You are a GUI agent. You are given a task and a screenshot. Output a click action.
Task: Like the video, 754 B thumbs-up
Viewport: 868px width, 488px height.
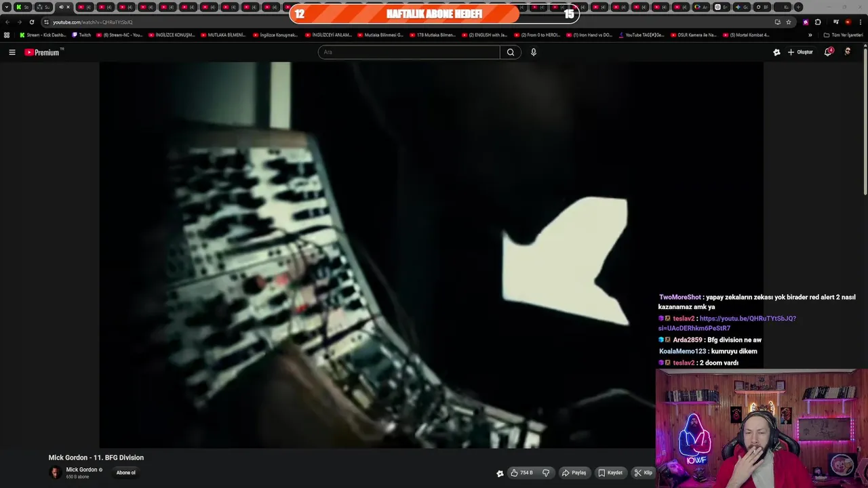coord(521,472)
